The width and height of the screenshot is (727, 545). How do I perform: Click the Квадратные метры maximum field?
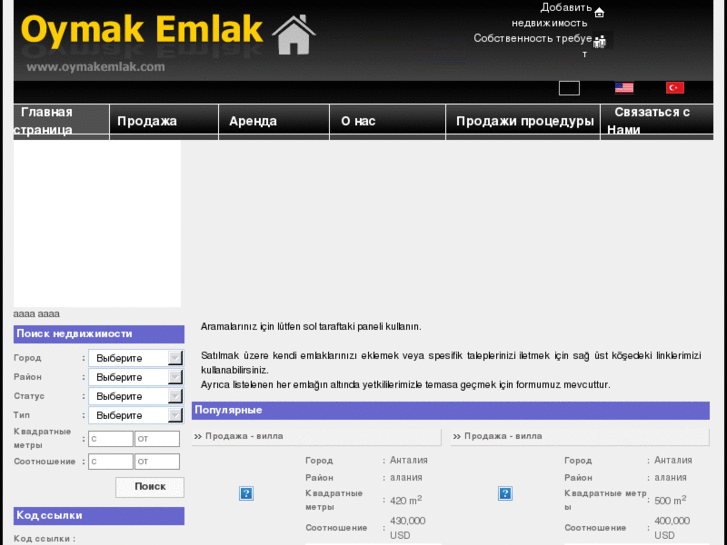(157, 439)
